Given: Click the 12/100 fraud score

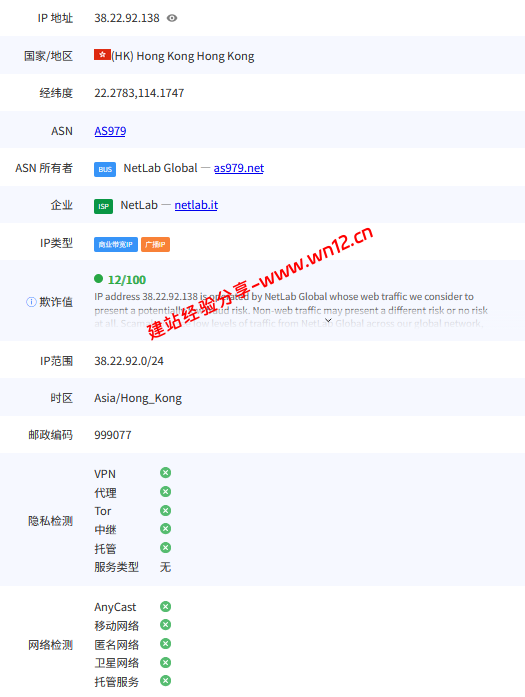Looking at the screenshot, I should pos(127,280).
